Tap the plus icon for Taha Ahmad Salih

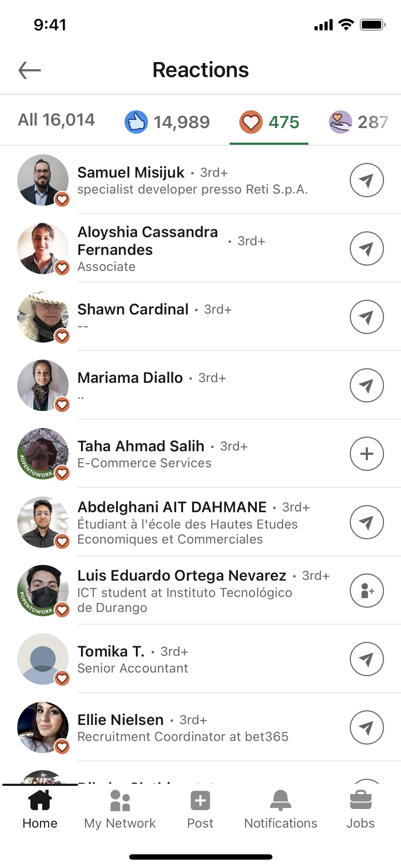366,454
